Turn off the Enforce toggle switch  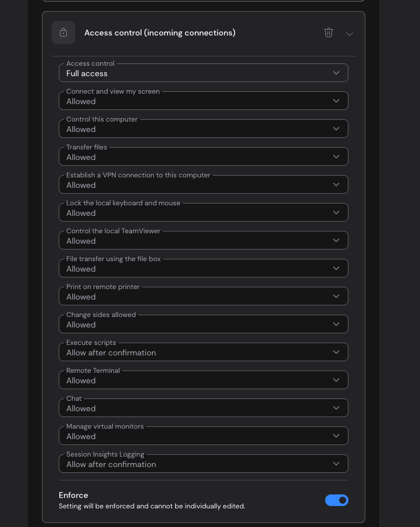coord(337,500)
